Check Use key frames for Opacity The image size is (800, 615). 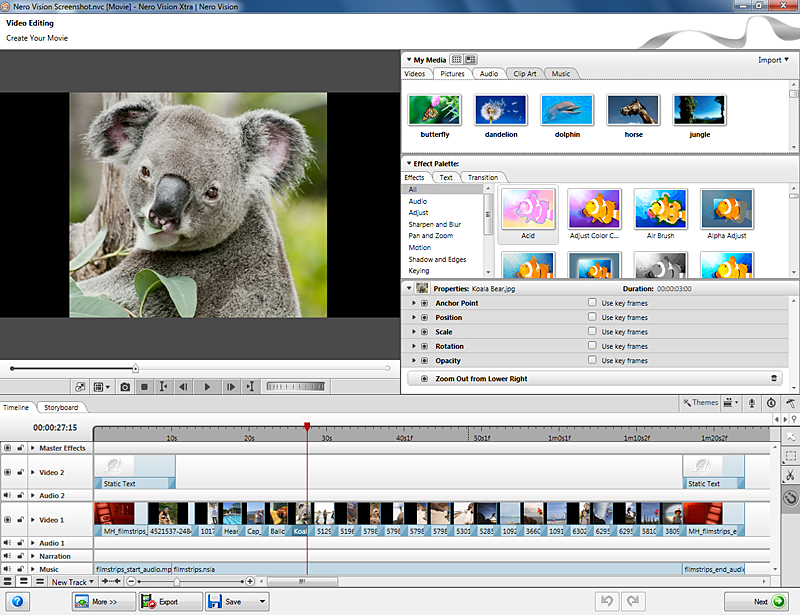point(592,360)
